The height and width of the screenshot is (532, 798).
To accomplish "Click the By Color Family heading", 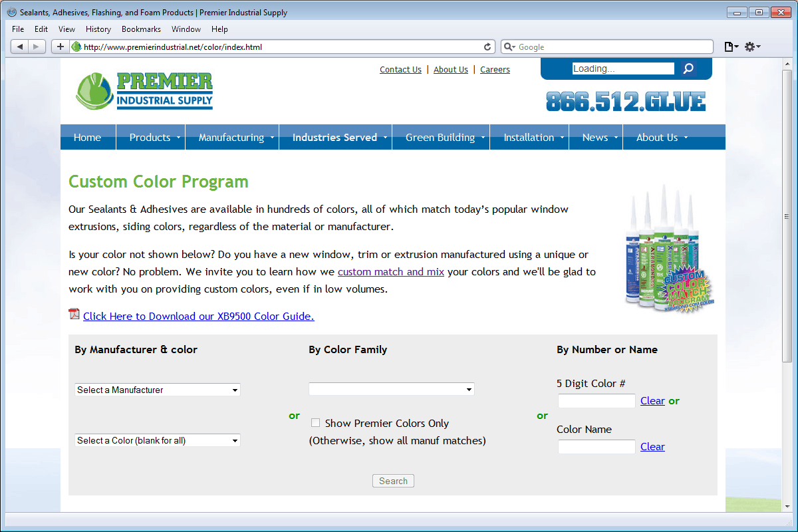I will (348, 349).
